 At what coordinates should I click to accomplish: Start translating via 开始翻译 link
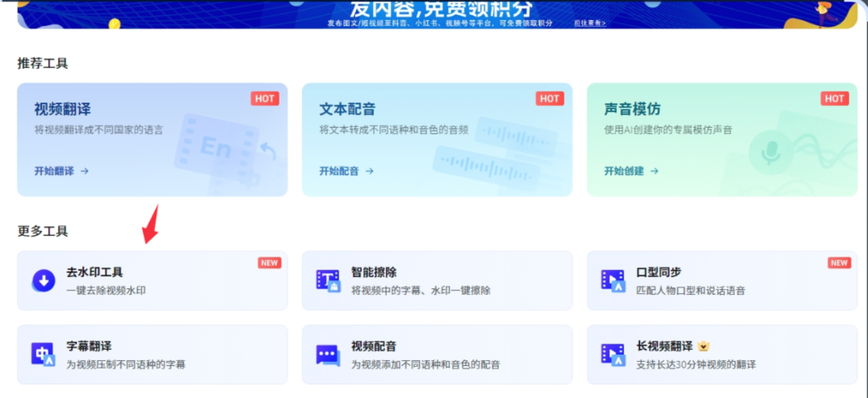(x=62, y=171)
